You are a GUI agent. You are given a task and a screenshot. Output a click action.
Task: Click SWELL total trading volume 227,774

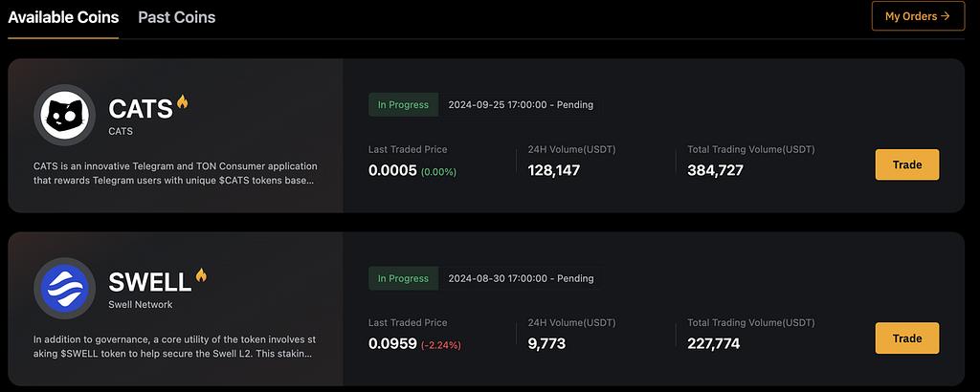point(713,343)
